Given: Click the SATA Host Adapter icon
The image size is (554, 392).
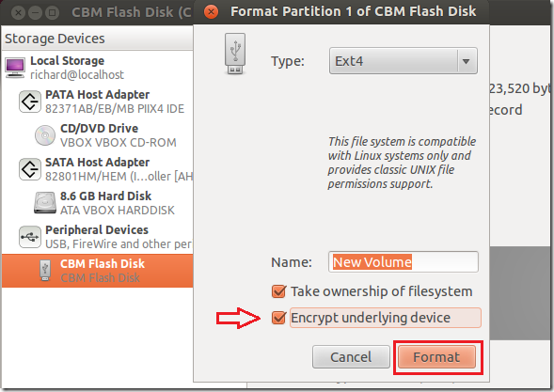Looking at the screenshot, I should (x=30, y=169).
